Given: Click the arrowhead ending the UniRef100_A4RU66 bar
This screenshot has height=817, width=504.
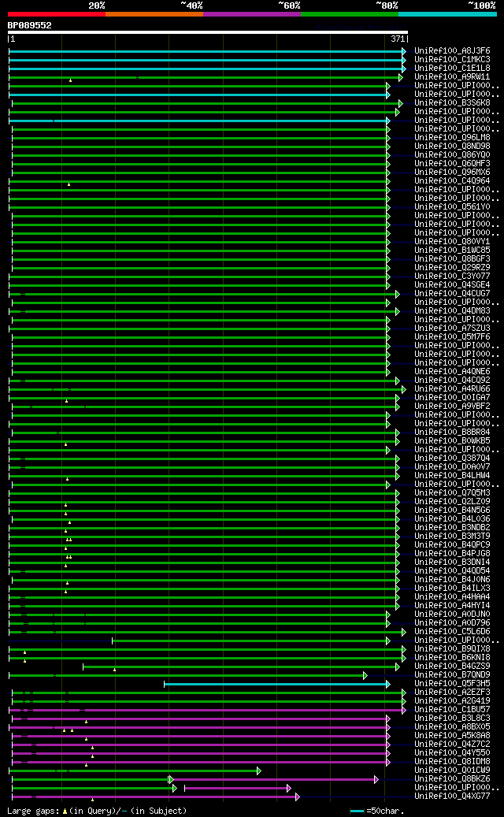Looking at the screenshot, I should 403,389.
